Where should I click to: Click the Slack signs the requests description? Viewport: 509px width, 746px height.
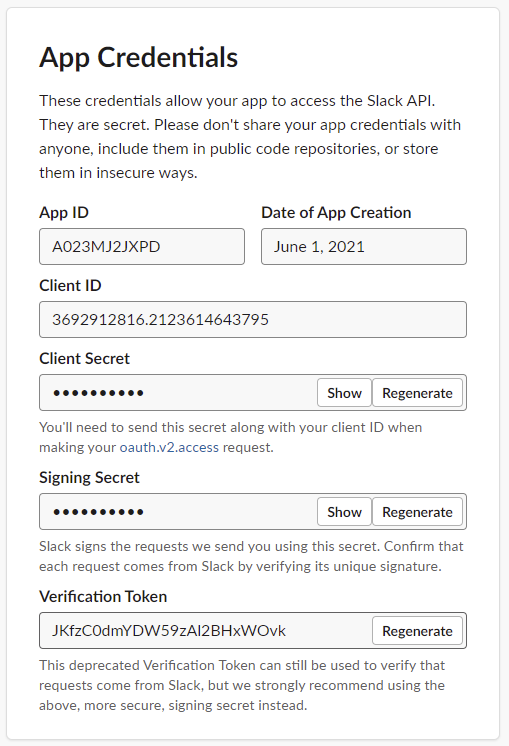click(x=251, y=556)
